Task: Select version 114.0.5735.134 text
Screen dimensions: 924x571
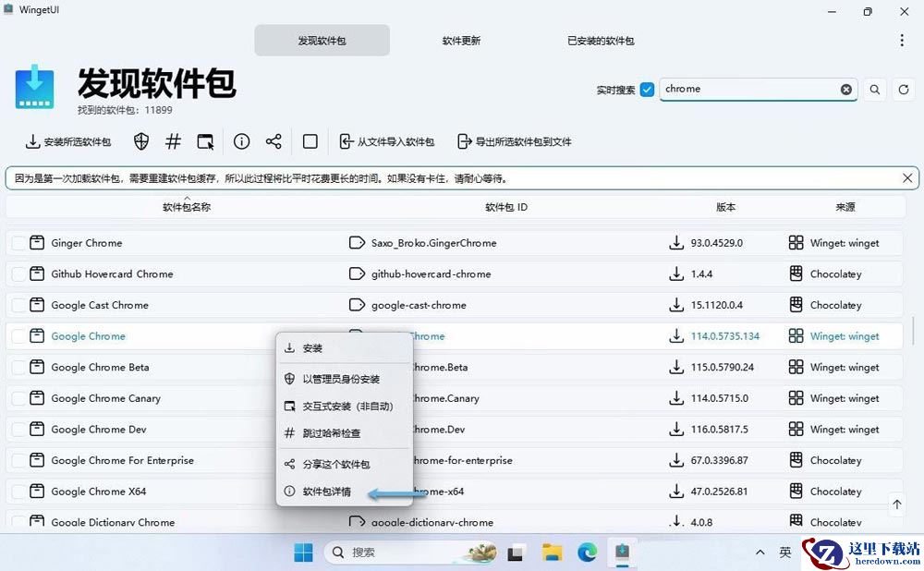Action: point(725,336)
